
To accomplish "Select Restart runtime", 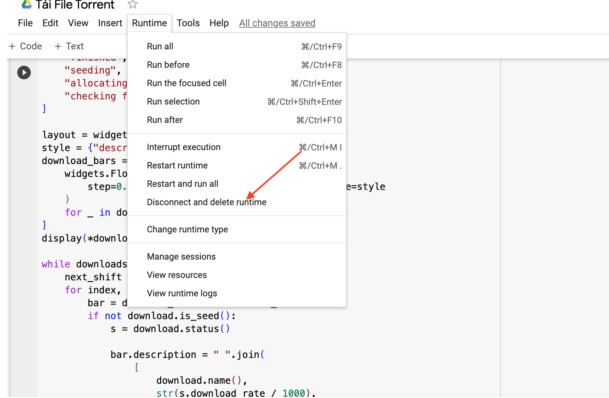I will click(x=237, y=165).
